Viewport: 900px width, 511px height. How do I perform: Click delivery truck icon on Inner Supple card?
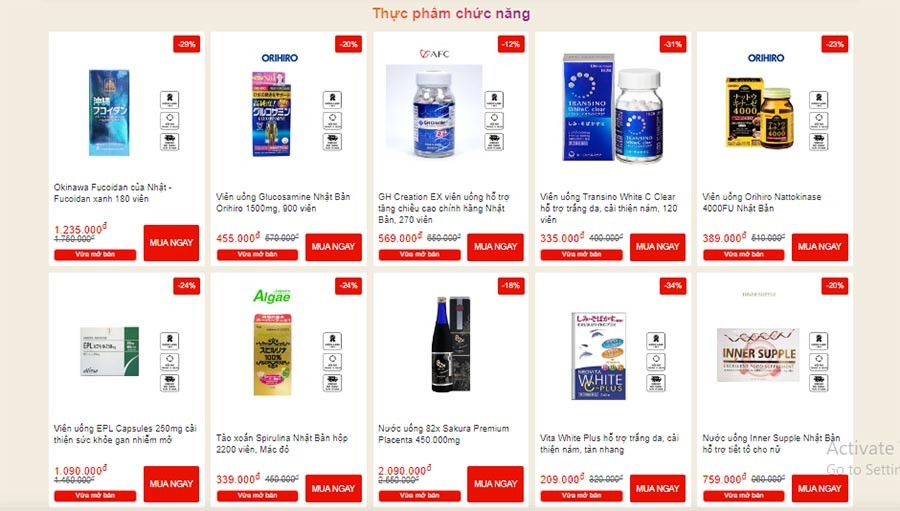click(819, 382)
